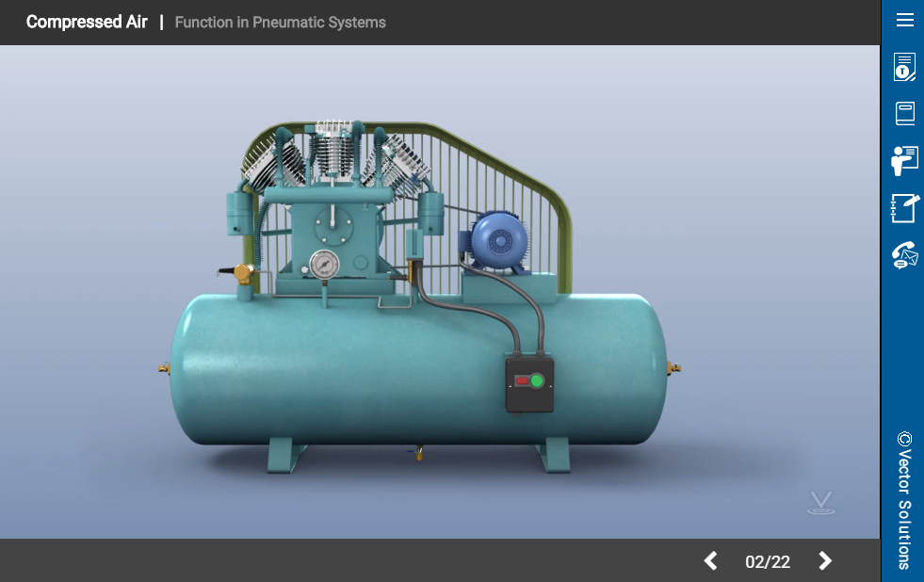Open the notes editing icon

(x=903, y=207)
